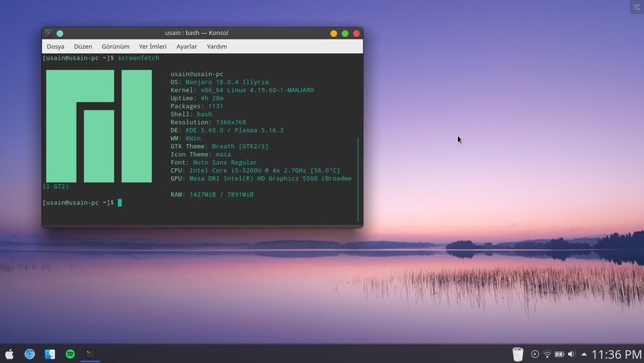
Task: Open the Görünüm menu
Action: pos(115,47)
